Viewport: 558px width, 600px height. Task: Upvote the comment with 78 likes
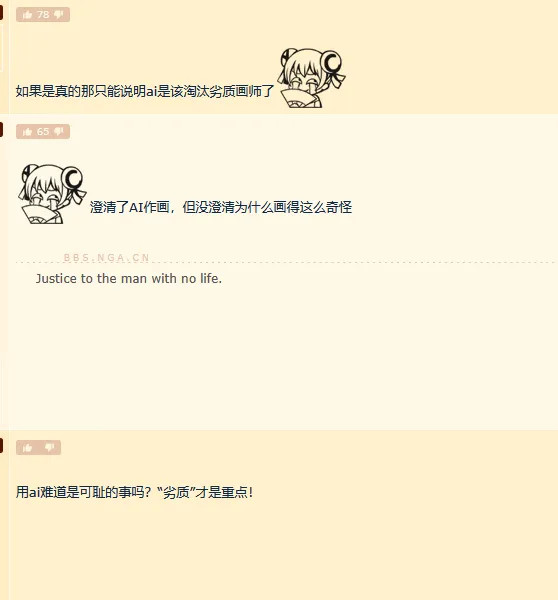tap(27, 15)
